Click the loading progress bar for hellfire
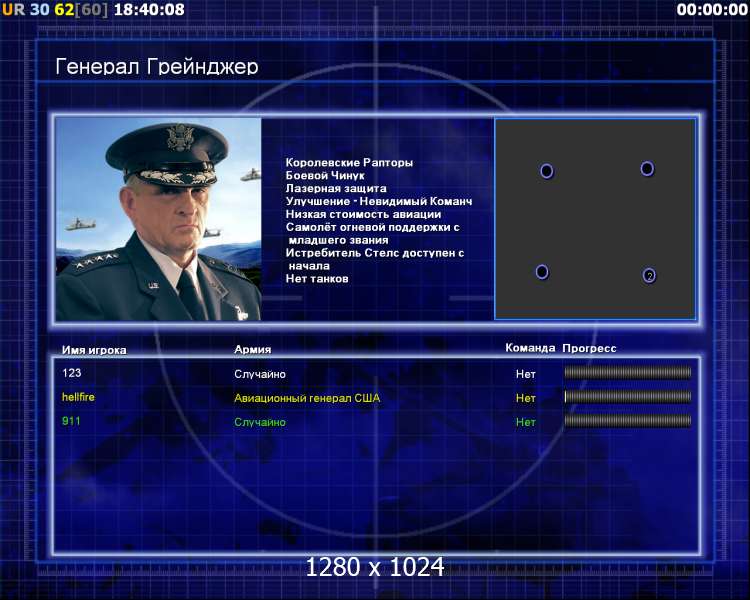750x600 pixels. (628, 396)
